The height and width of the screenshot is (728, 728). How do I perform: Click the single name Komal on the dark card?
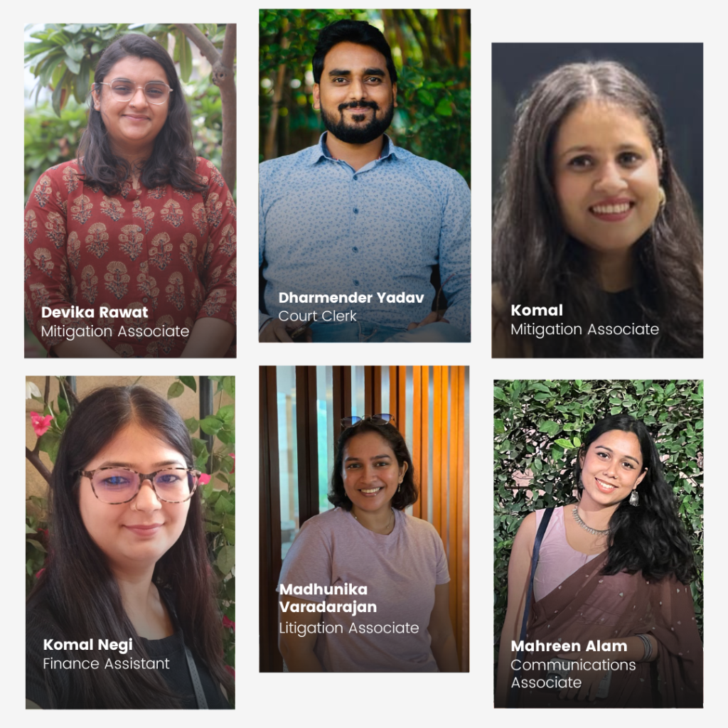(537, 310)
